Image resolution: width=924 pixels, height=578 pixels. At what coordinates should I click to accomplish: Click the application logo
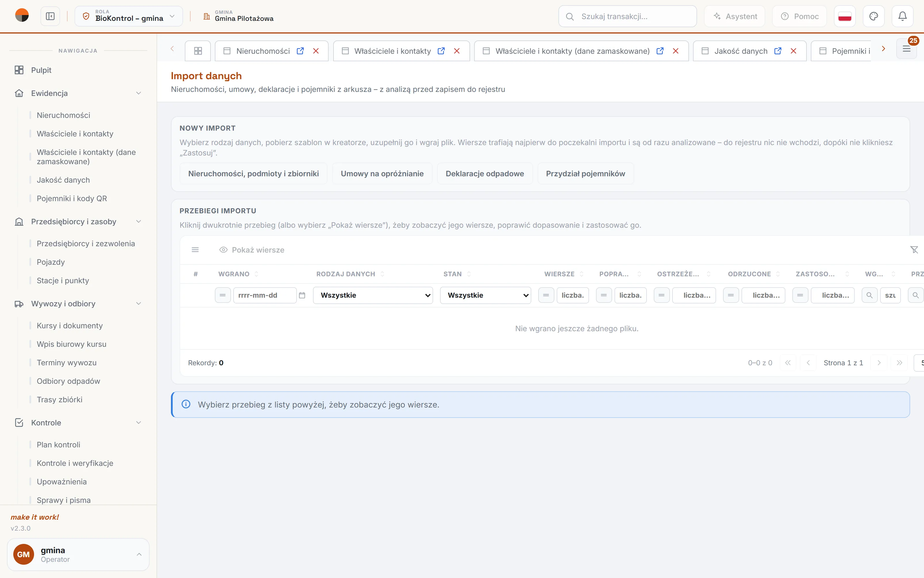tap(22, 16)
